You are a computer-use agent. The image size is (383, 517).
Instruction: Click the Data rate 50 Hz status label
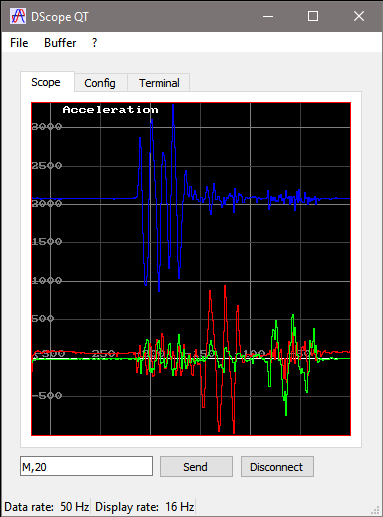47,507
